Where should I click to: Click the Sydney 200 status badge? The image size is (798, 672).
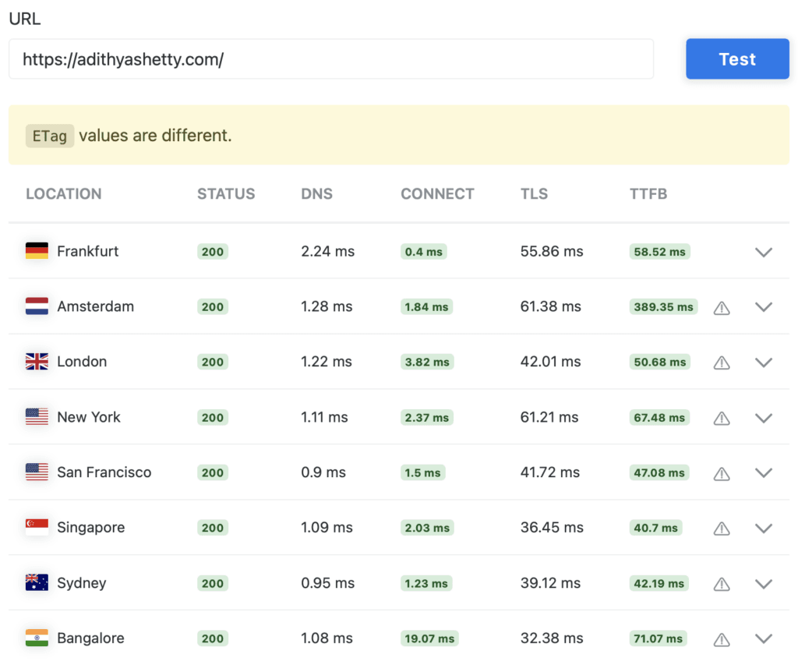(213, 584)
